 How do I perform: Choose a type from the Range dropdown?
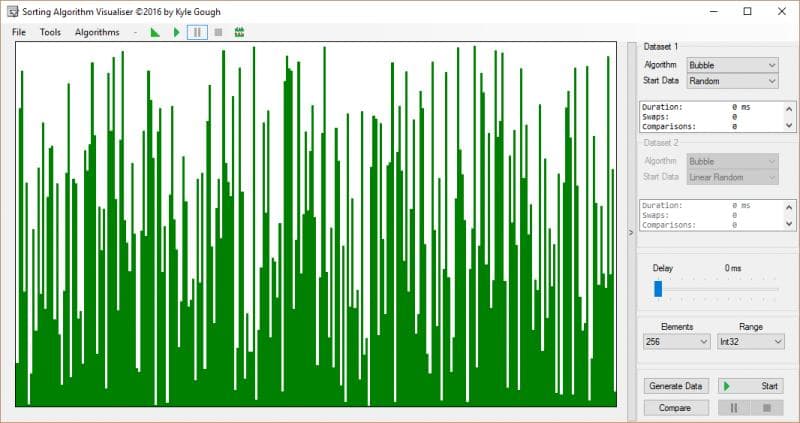pyautogui.click(x=750, y=342)
